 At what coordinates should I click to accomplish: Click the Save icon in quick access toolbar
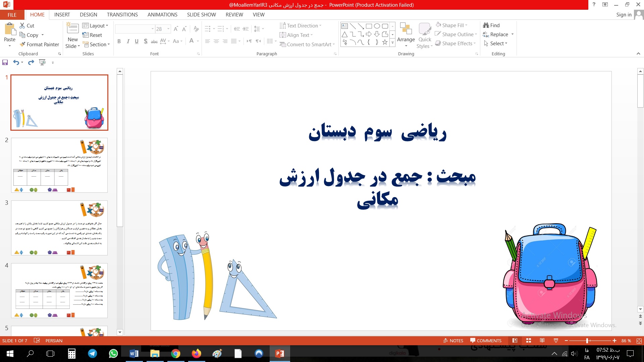coord(5,62)
